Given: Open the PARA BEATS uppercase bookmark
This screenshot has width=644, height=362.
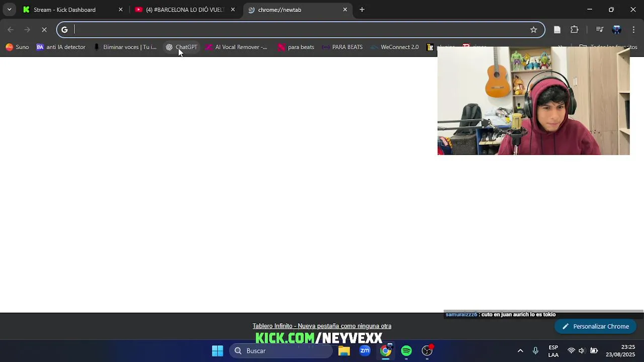Looking at the screenshot, I should (x=342, y=47).
